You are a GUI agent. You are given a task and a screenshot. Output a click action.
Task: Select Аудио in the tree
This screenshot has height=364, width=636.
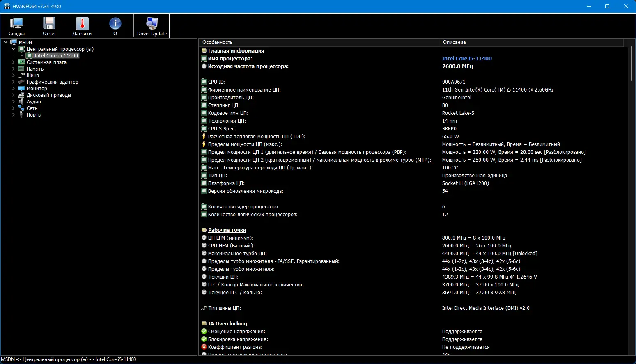34,101
